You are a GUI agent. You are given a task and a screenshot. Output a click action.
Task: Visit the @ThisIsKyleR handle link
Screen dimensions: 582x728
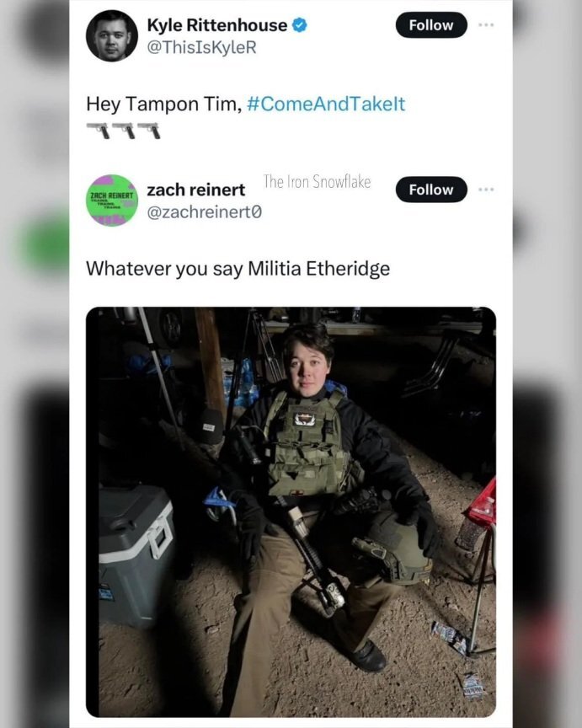pyautogui.click(x=202, y=47)
